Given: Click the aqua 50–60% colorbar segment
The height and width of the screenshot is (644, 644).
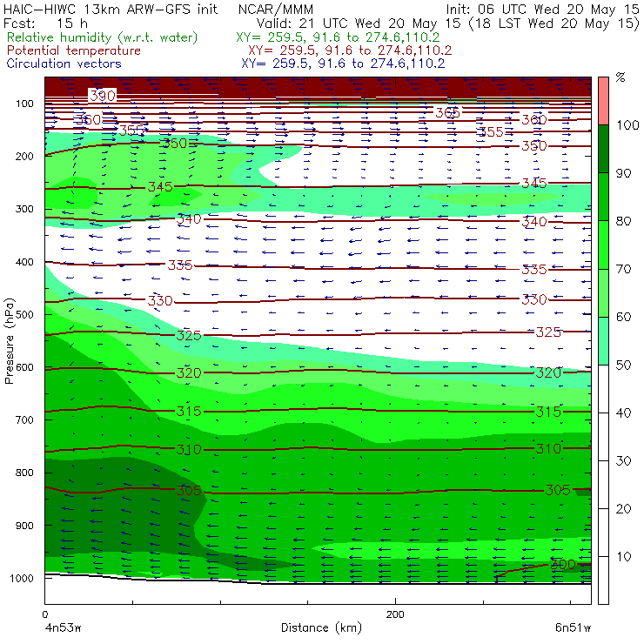Looking at the screenshot, I should click(603, 341).
